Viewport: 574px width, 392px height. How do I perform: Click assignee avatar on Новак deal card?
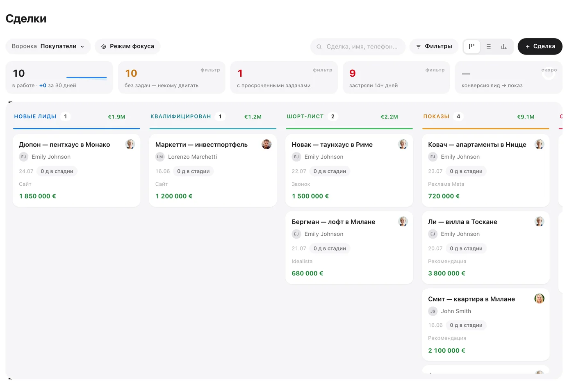pos(403,144)
